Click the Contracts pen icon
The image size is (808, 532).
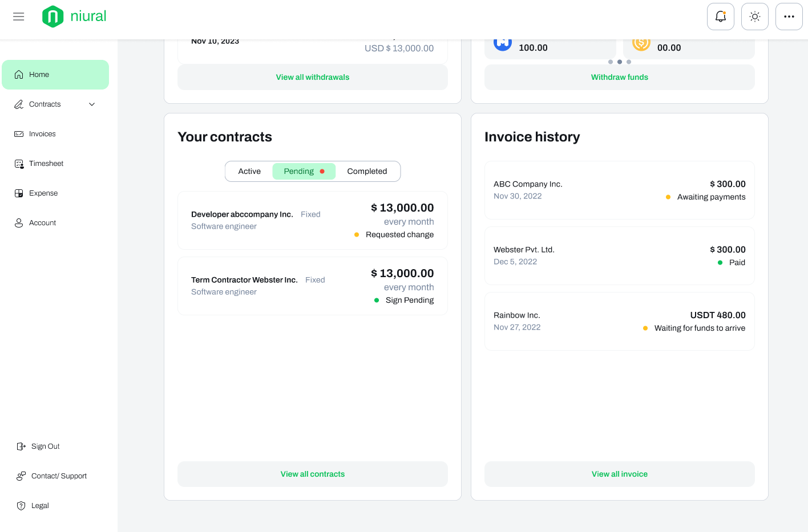click(19, 104)
